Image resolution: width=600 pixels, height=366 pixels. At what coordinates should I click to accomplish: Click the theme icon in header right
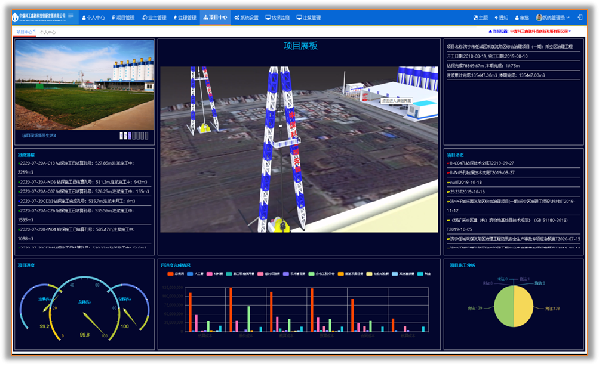[476, 18]
